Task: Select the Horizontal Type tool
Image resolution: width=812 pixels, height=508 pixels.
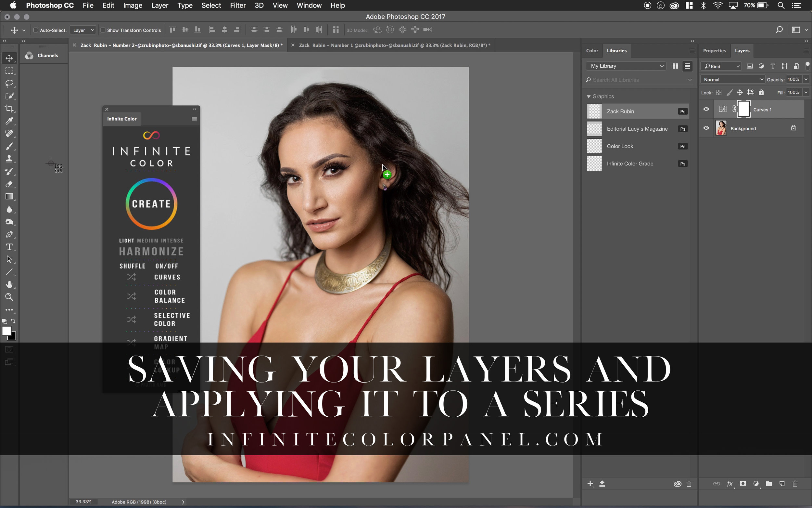Action: tap(9, 247)
